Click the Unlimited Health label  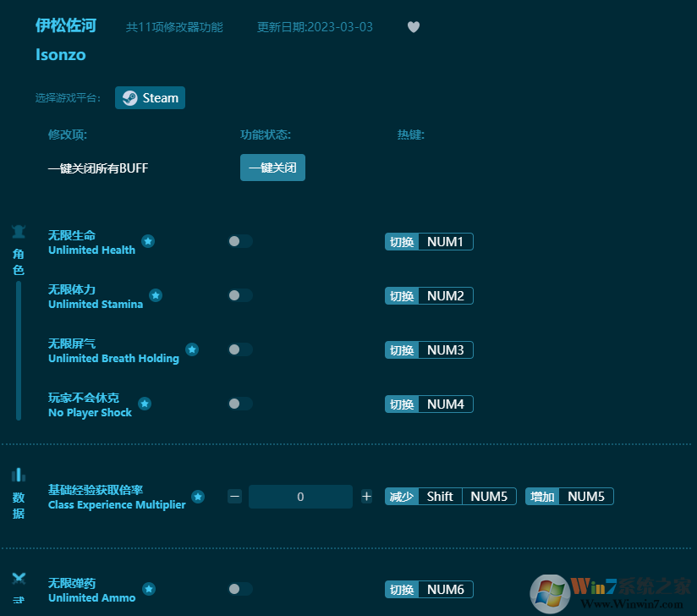[91, 250]
